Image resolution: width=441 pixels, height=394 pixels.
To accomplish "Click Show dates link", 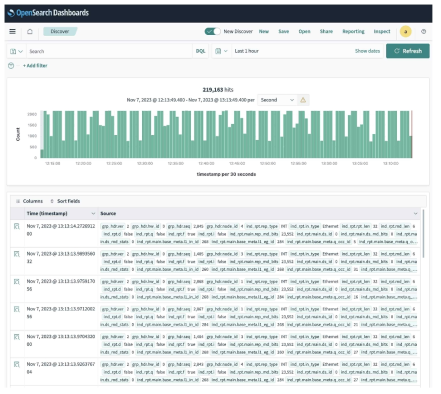I will 367,51.
